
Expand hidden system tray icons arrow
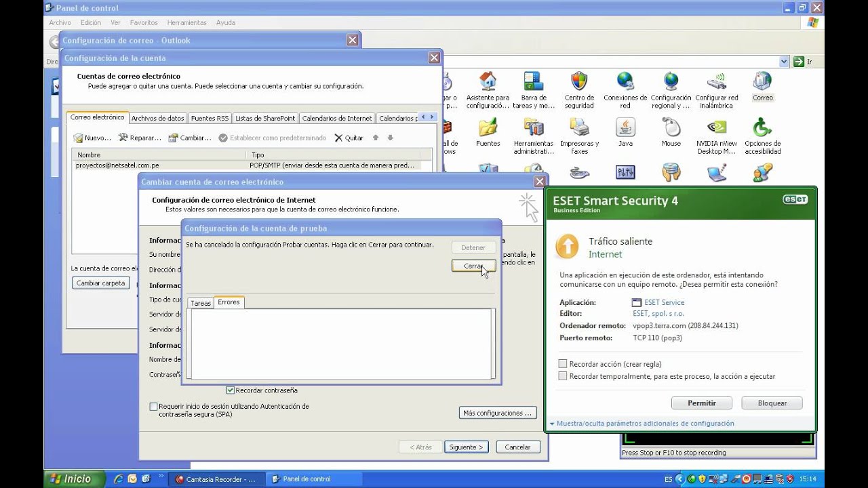point(679,479)
